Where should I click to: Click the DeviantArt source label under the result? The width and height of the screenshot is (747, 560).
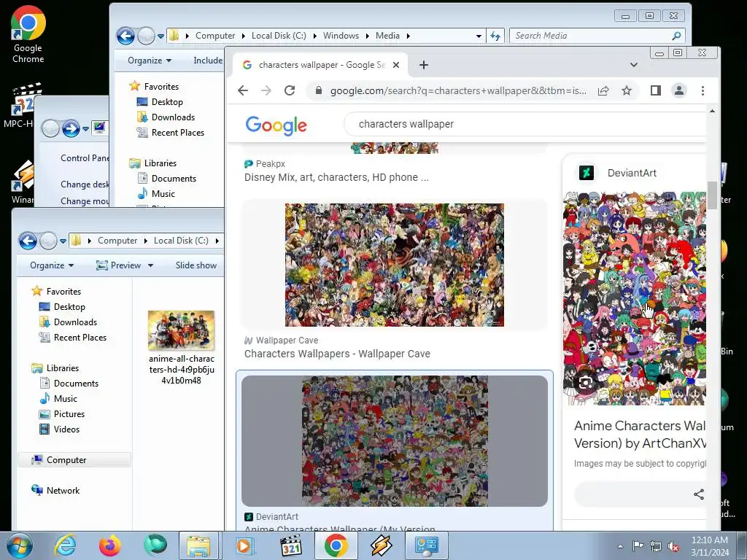click(276, 517)
